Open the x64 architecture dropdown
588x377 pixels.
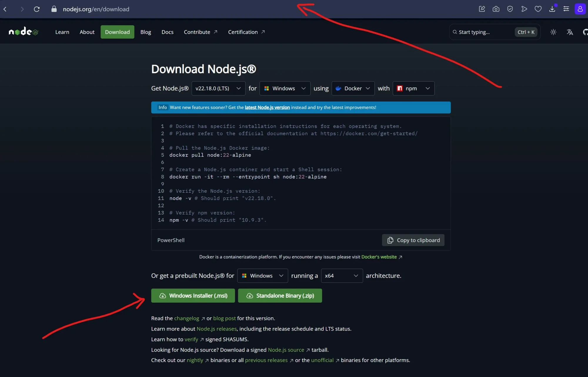click(342, 276)
